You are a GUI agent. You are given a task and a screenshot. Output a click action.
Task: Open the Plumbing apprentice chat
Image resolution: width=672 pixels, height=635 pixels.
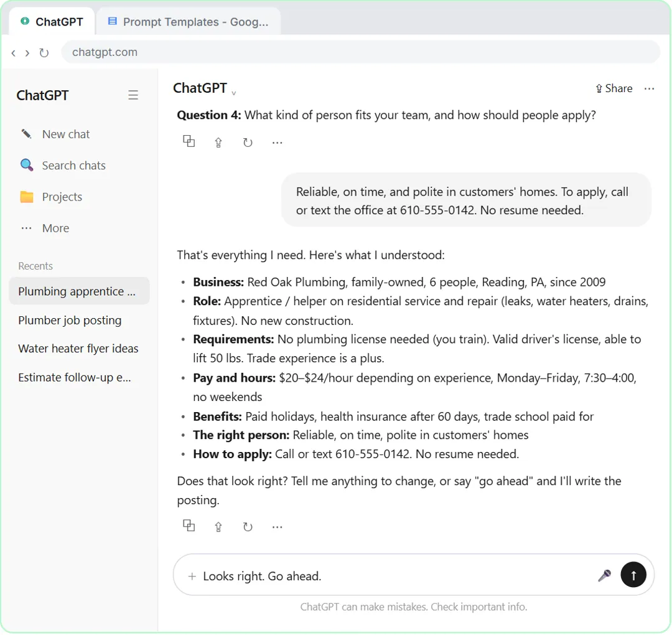79,291
